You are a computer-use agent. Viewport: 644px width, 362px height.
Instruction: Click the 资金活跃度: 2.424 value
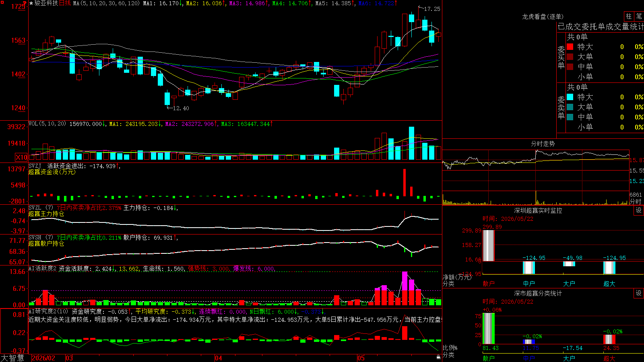(87, 268)
